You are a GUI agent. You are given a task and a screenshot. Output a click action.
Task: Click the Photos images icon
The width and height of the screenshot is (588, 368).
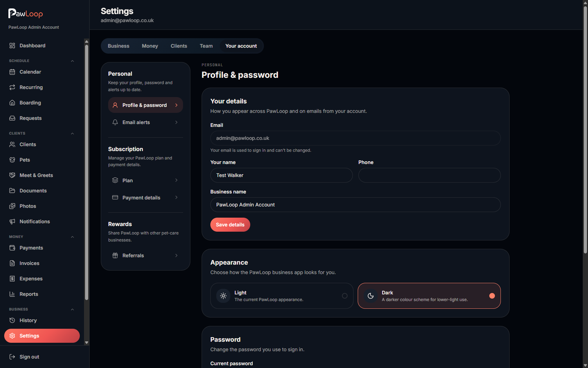[x=12, y=206]
